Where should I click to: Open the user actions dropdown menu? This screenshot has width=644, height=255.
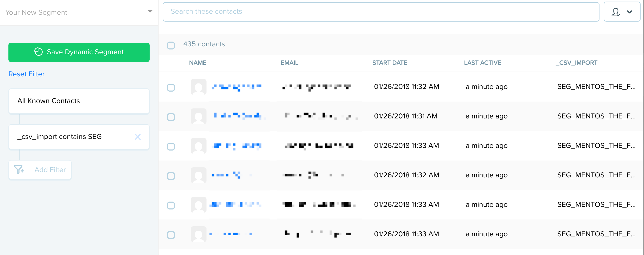(622, 12)
